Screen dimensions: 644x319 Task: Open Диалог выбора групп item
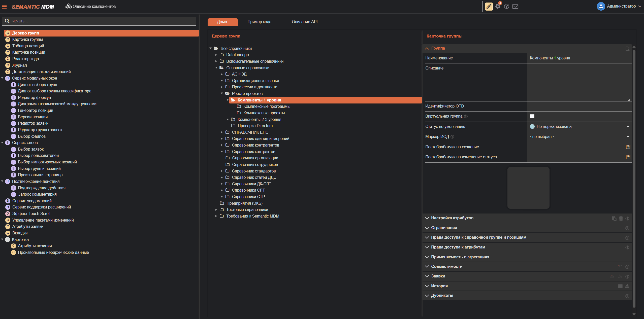click(x=37, y=85)
